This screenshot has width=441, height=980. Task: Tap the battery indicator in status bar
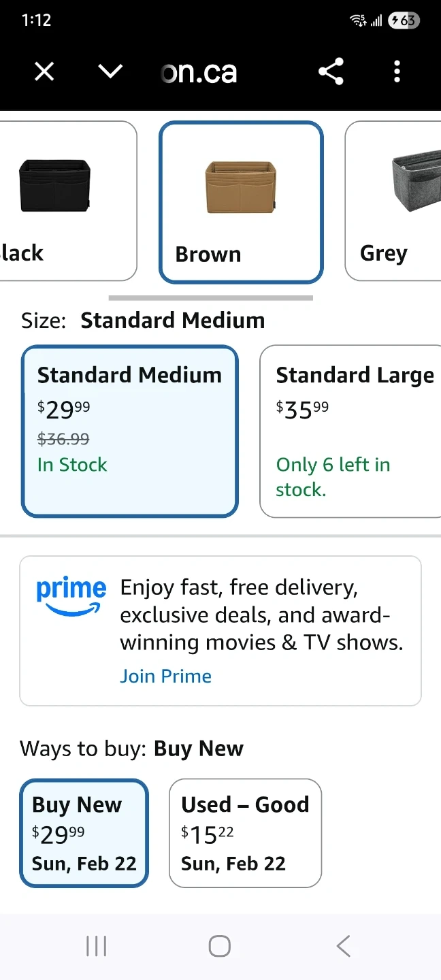[404, 20]
